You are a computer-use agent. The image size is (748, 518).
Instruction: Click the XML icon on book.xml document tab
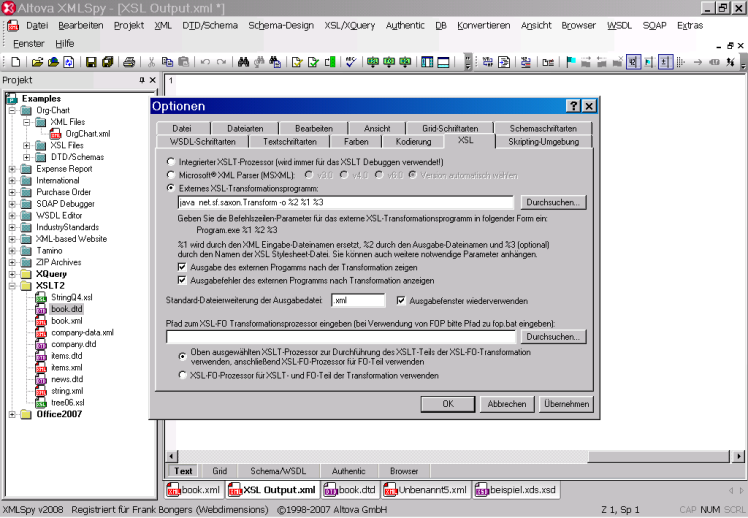tap(174, 490)
